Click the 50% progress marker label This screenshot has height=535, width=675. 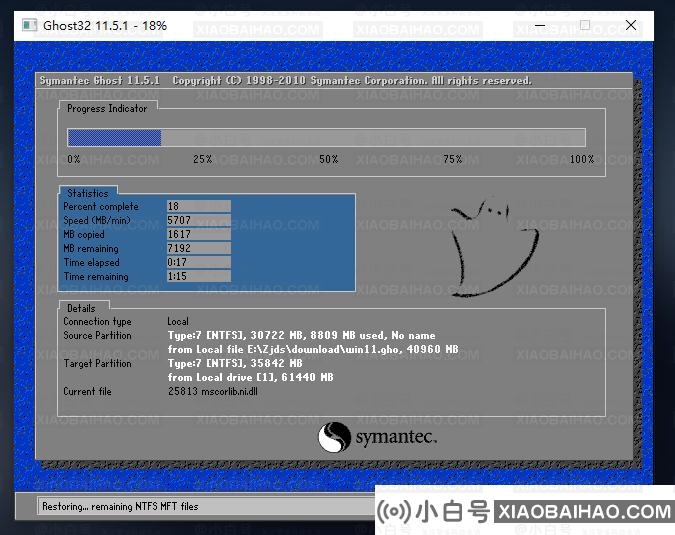click(328, 159)
